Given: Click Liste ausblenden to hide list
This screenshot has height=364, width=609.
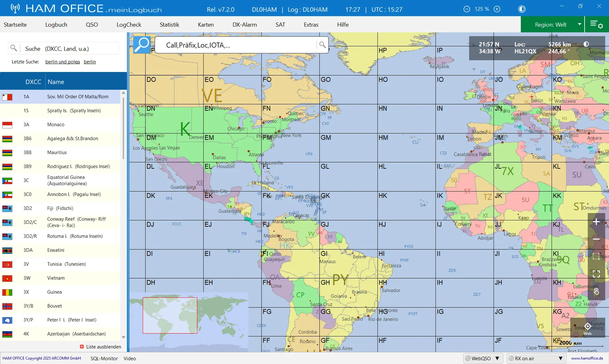Looking at the screenshot, I should (x=104, y=347).
